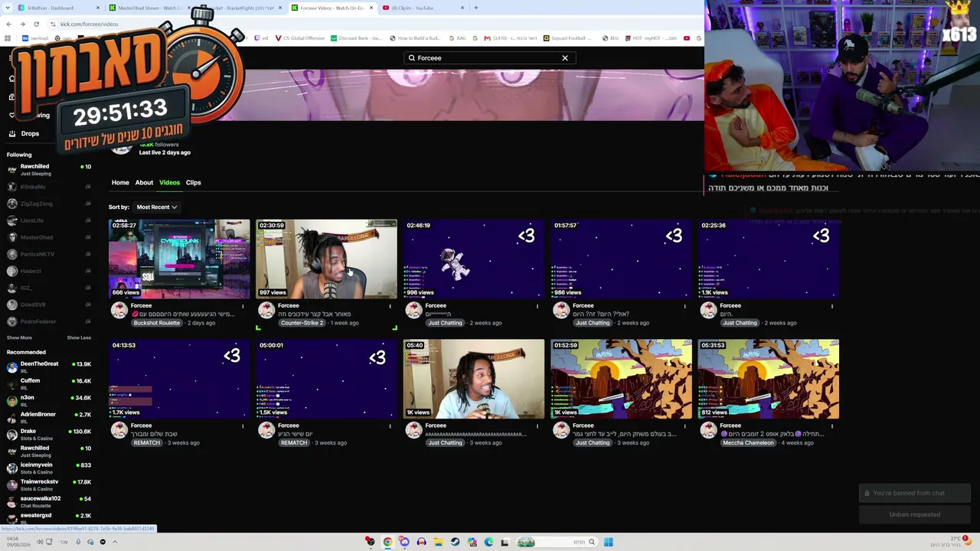Screen dimensions: 980x551
Task: Go forward in browser history
Action: [22, 24]
